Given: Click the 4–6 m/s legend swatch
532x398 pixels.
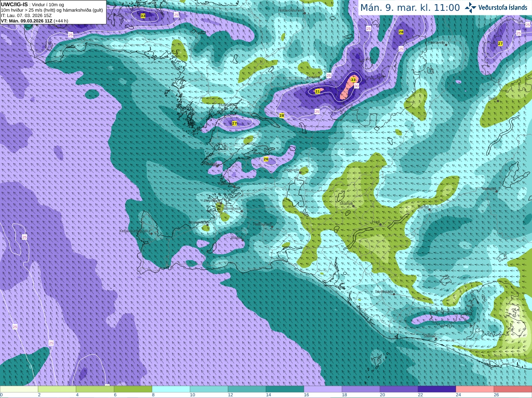Looking at the screenshot, I should click(x=95, y=389).
